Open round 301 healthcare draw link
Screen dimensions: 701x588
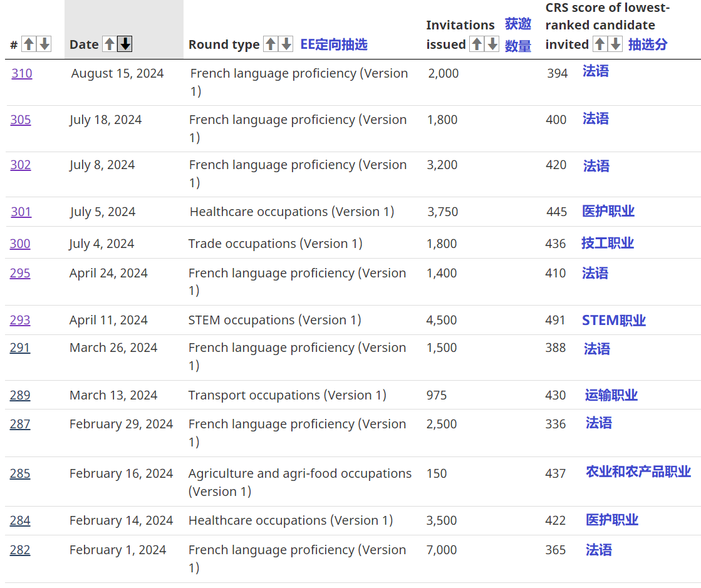coord(21,212)
